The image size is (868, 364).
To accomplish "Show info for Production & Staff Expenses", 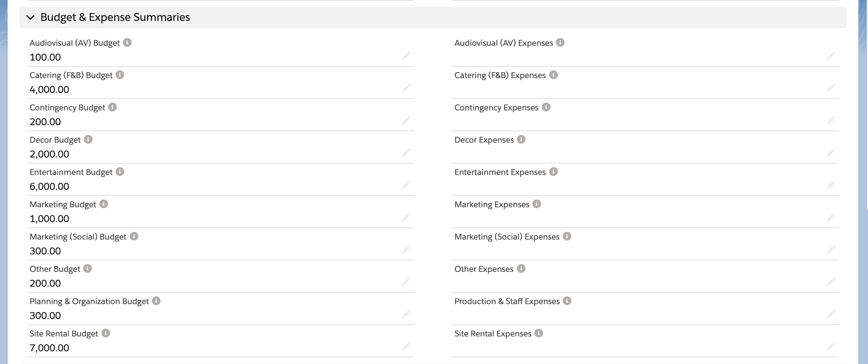I will pyautogui.click(x=567, y=301).
